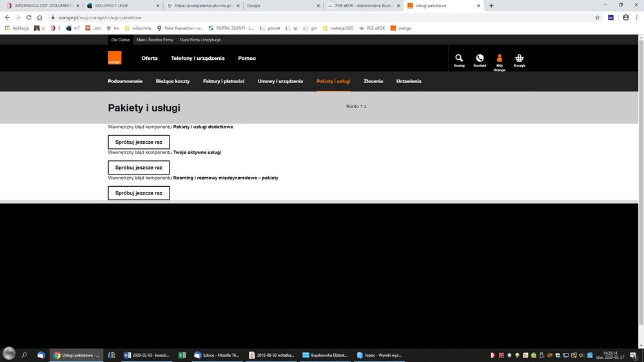
Task: Expand the Pomoc menu
Action: 247,59
